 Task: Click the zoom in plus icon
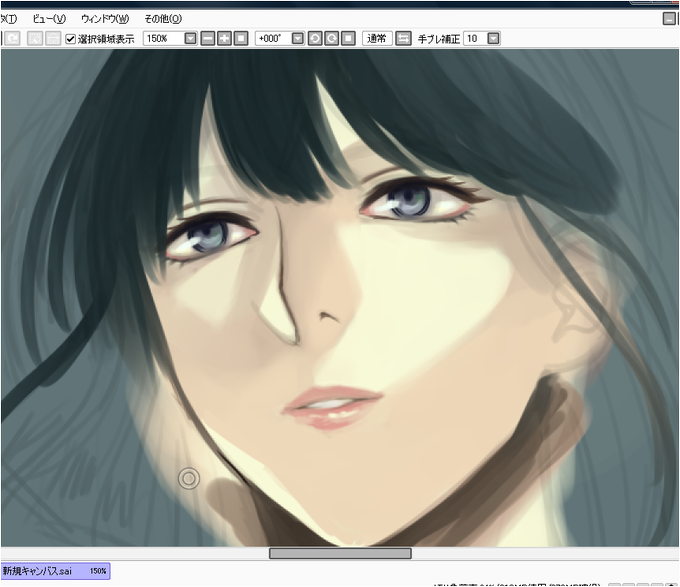click(224, 39)
